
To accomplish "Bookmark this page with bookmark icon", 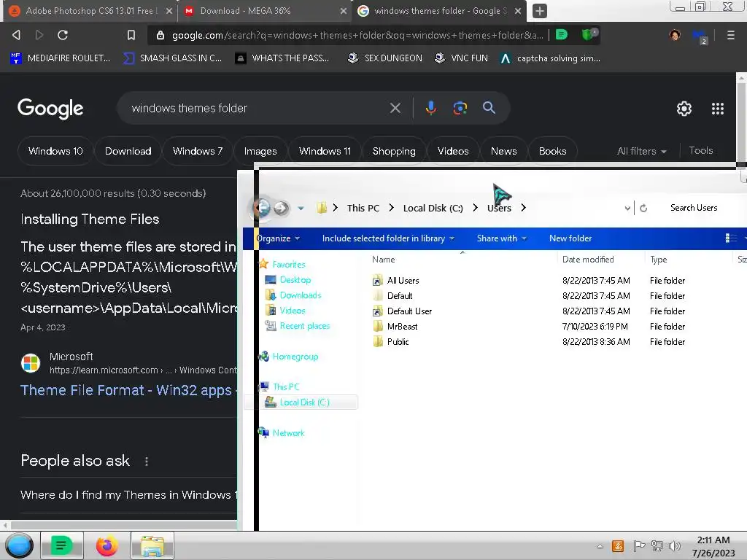I will 131,35.
